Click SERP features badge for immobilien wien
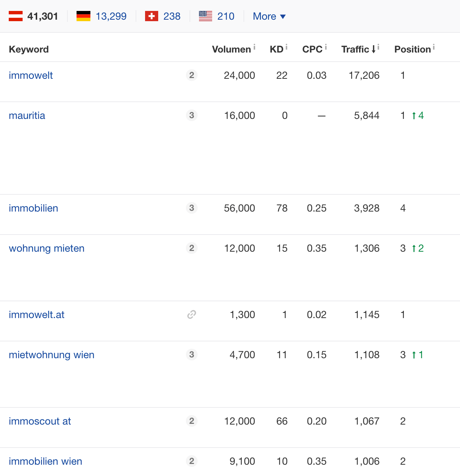The image size is (460, 476). (192, 461)
